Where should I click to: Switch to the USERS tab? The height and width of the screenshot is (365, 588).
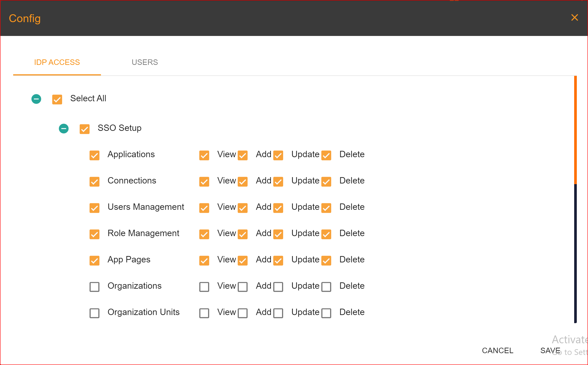coord(144,62)
